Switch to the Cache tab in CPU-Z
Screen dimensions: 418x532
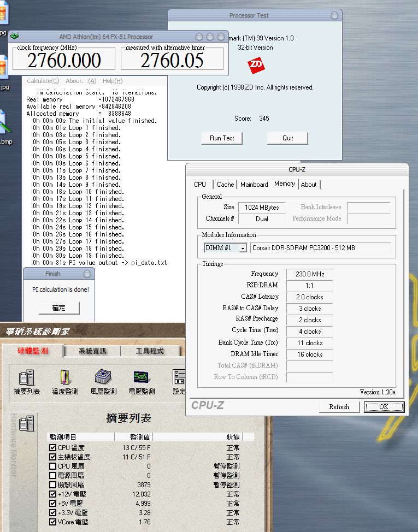(225, 184)
